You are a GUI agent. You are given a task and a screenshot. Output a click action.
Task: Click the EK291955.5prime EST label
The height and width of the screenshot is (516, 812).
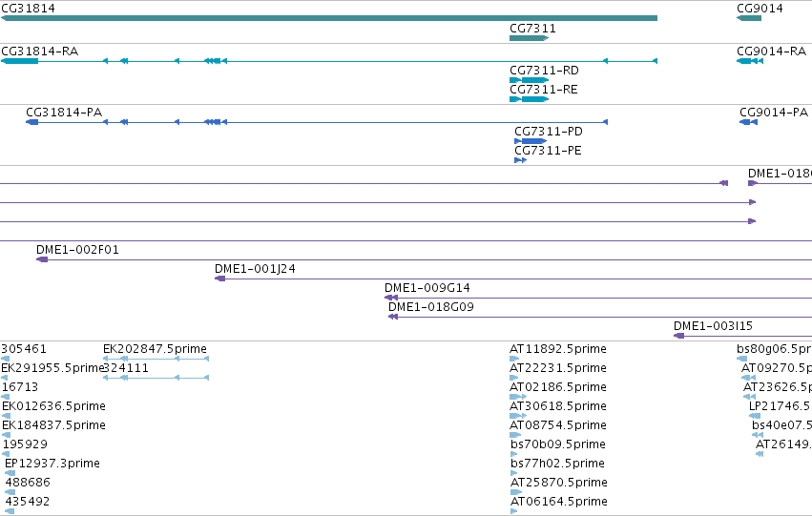(x=52, y=368)
